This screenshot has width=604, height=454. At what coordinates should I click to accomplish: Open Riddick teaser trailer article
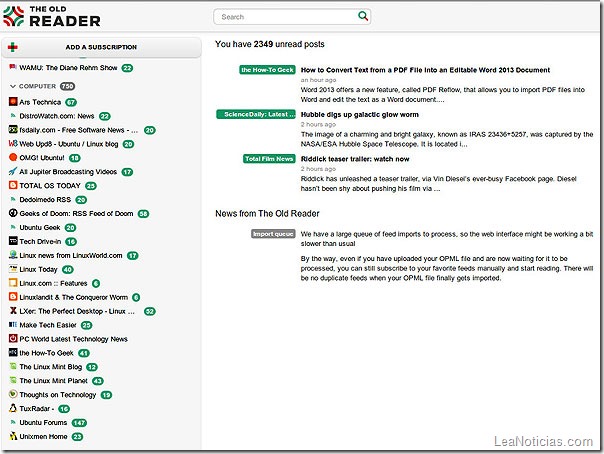[x=355, y=159]
